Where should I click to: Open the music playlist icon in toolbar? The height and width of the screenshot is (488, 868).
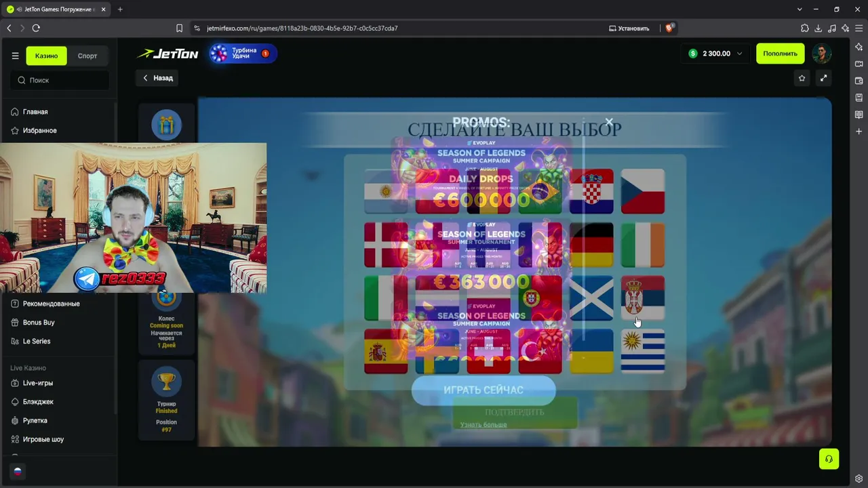pos(832,28)
